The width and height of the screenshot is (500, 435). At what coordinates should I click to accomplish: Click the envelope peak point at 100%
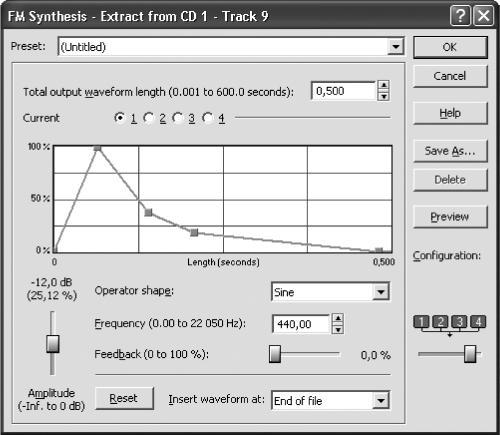(x=97, y=148)
